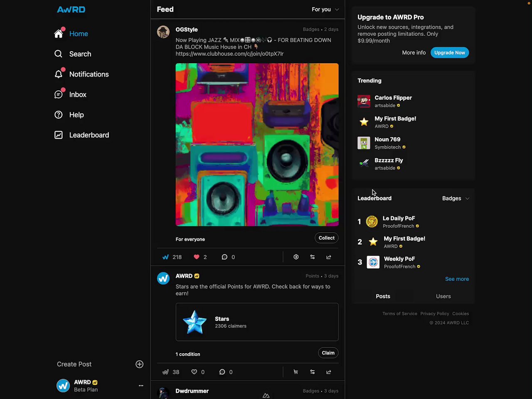The height and width of the screenshot is (399, 532).
Task: Open the For you feed dropdown
Action: [x=325, y=9]
